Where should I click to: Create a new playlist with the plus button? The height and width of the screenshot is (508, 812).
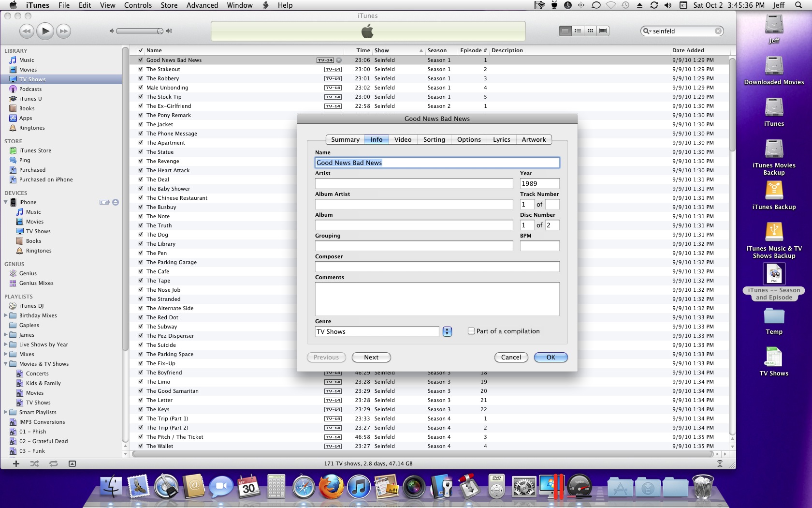(x=16, y=463)
